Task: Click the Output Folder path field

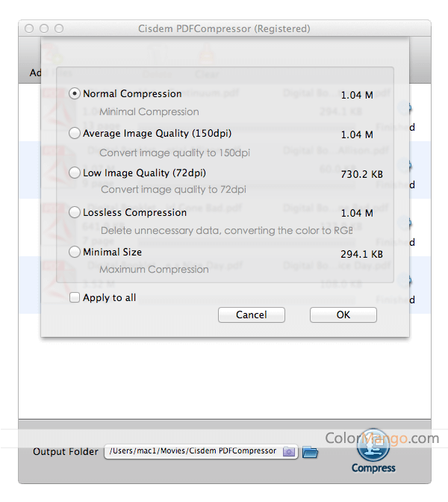Action: pos(193,451)
